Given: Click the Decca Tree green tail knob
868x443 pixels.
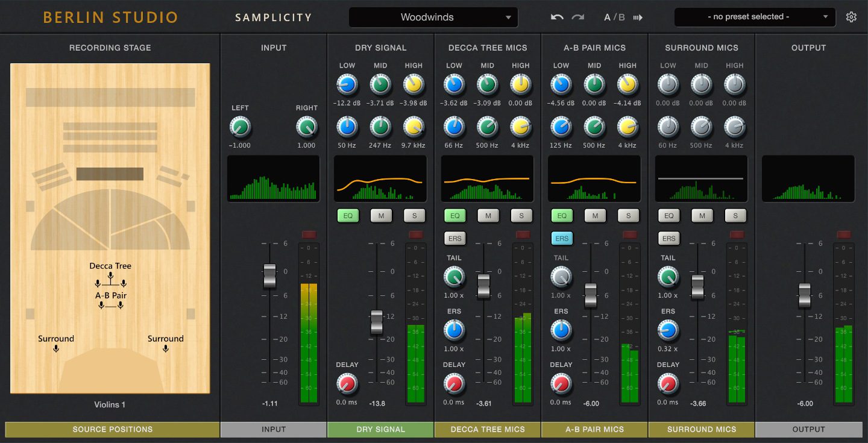Looking at the screenshot, I should [454, 277].
